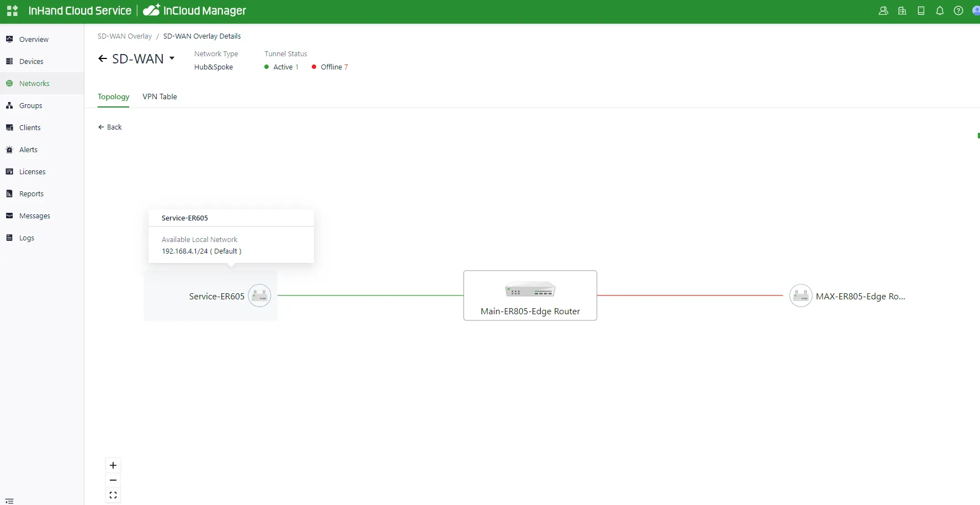This screenshot has width=980, height=505.
Task: Open the help question mark icon
Action: click(x=958, y=10)
